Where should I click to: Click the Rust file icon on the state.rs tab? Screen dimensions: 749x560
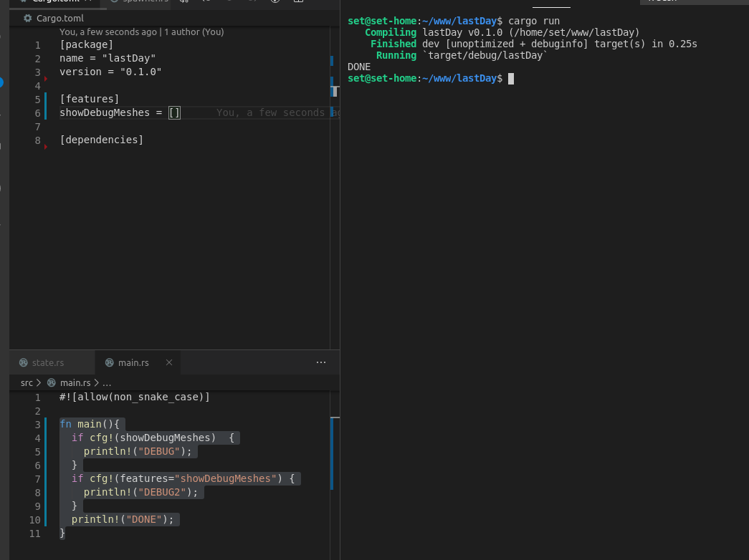(24, 363)
